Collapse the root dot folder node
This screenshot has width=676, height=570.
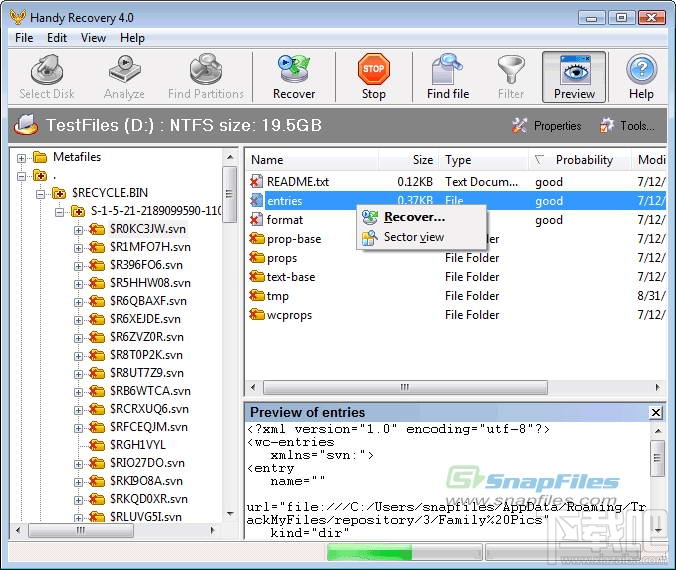coord(21,176)
